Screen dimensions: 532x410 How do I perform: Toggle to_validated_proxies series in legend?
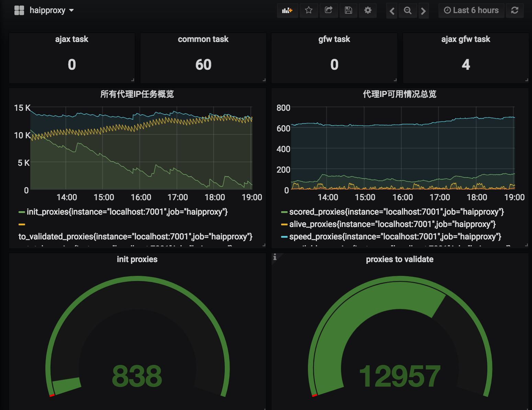click(135, 237)
